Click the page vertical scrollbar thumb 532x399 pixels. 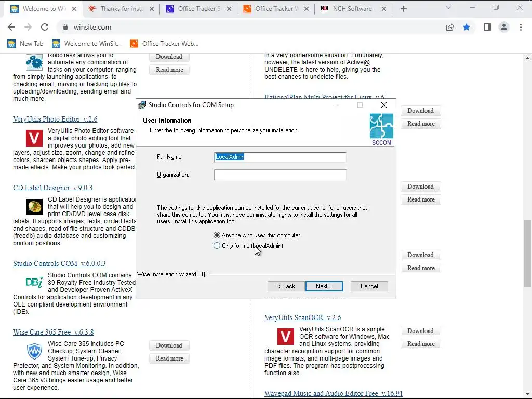pos(527,254)
